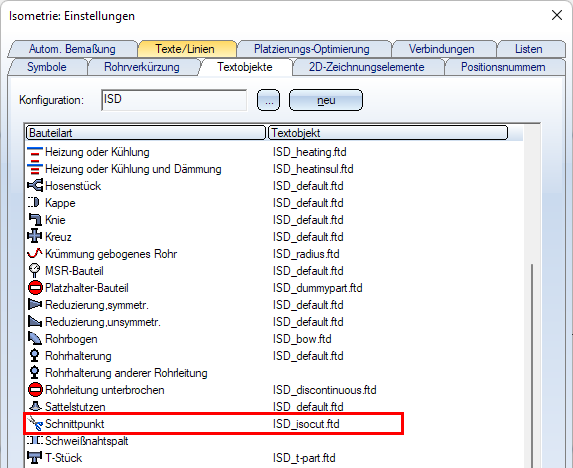Select the Textobjekte sub-tab
The width and height of the screenshot is (573, 468).
[x=245, y=67]
